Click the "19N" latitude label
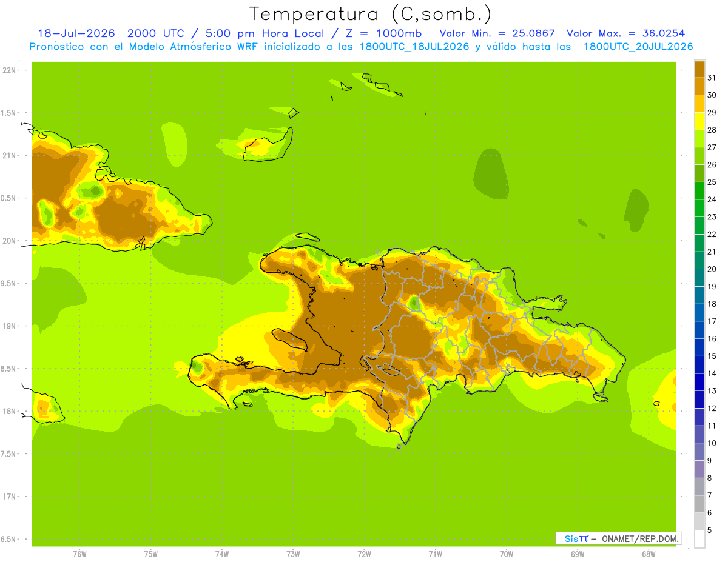The height and width of the screenshot is (562, 728). tap(9, 326)
